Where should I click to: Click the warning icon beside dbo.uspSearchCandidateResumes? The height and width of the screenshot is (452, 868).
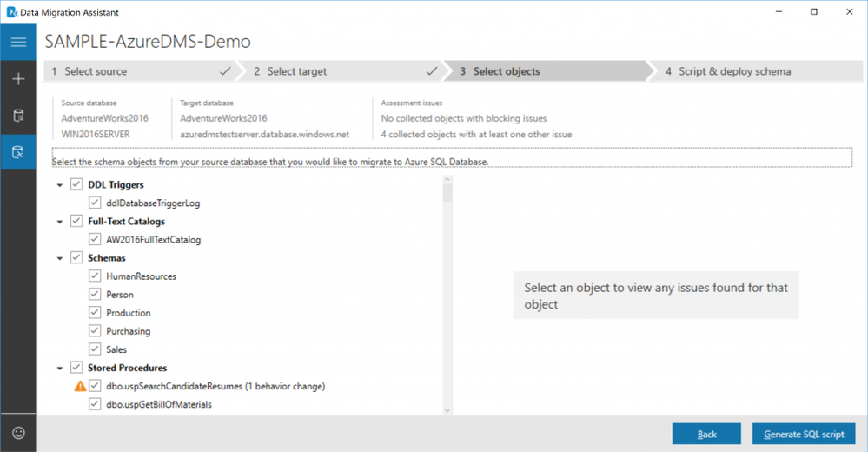[80, 386]
